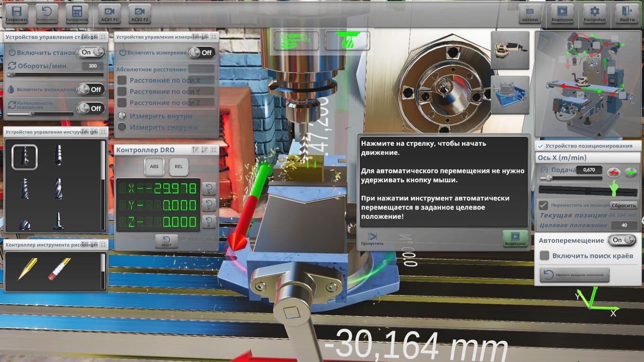
Task: Click the Выйти exit icon
Action: tap(627, 14)
